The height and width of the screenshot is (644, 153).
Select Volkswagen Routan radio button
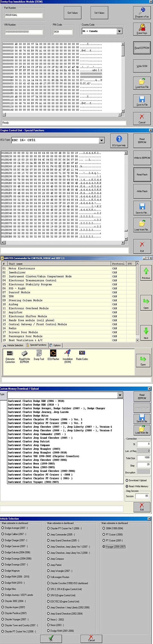48,577
